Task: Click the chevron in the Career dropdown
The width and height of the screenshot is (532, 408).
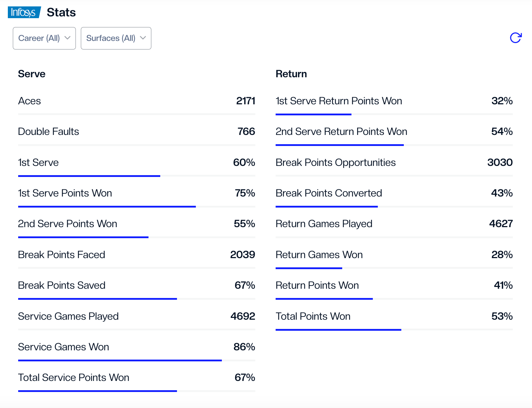Action: pos(68,38)
